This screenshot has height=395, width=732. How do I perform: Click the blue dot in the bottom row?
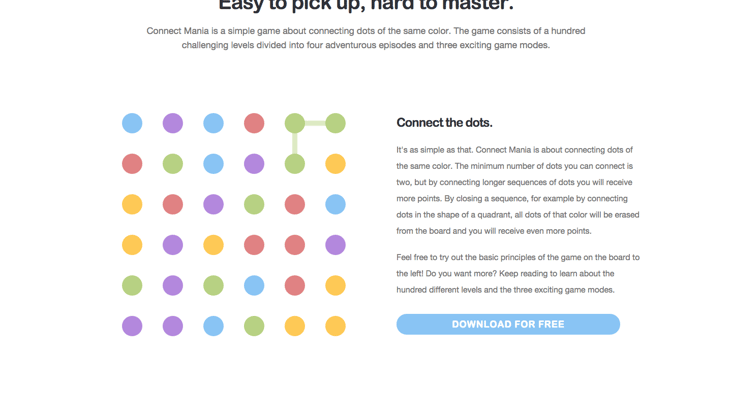(213, 326)
